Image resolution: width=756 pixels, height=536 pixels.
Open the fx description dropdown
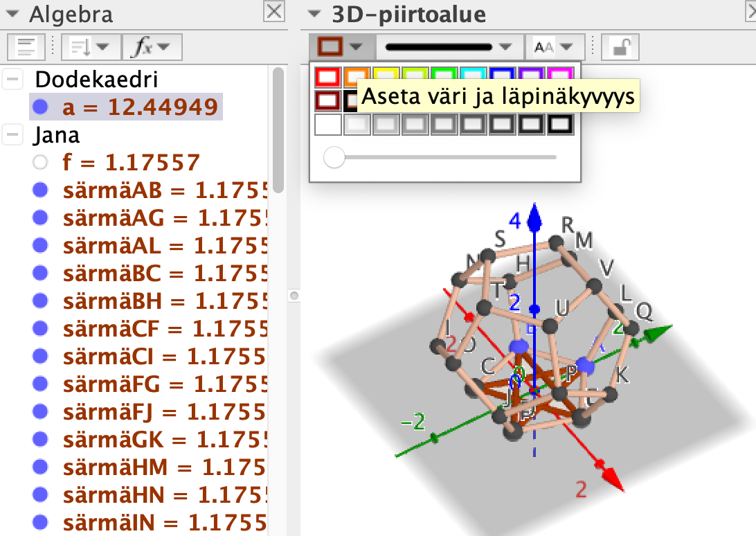[x=151, y=47]
